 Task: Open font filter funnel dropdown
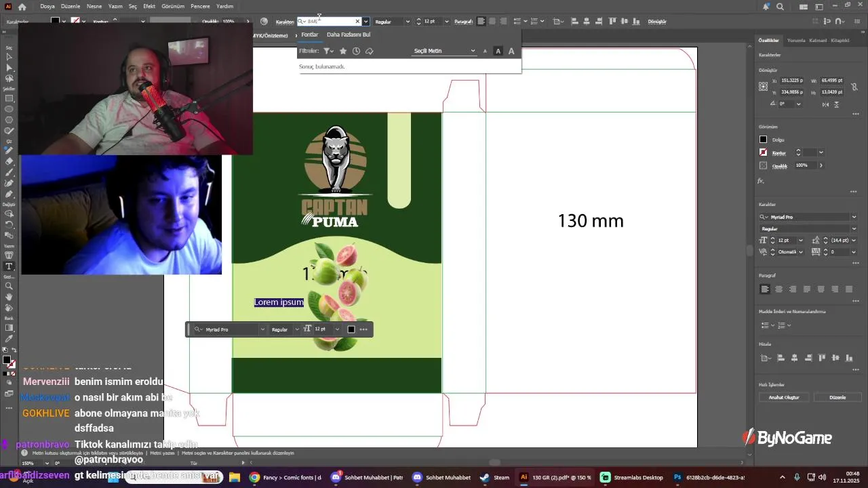point(328,51)
